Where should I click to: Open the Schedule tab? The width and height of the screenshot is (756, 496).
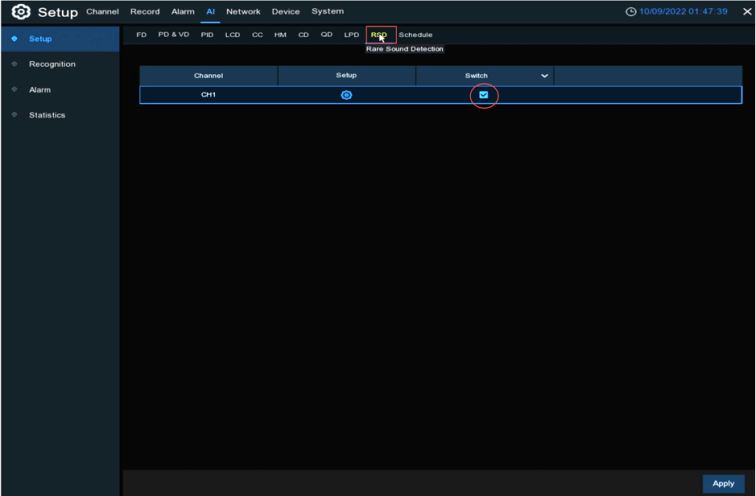[416, 35]
